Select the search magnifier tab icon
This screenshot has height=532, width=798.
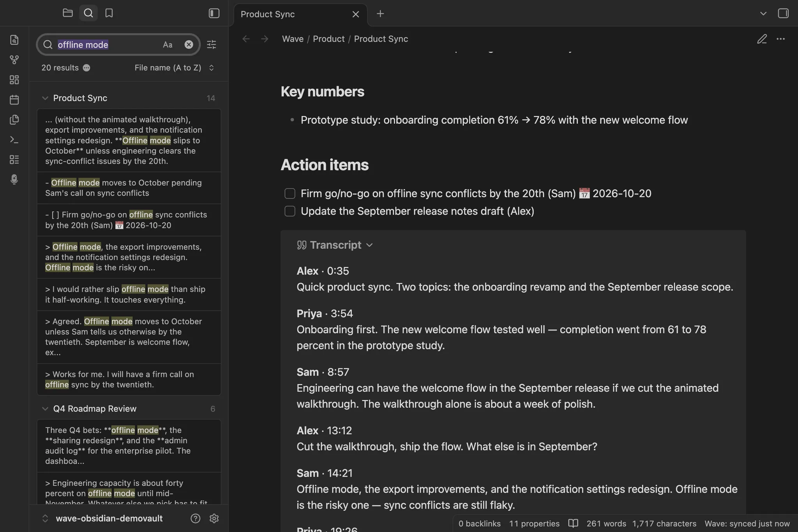tap(88, 13)
